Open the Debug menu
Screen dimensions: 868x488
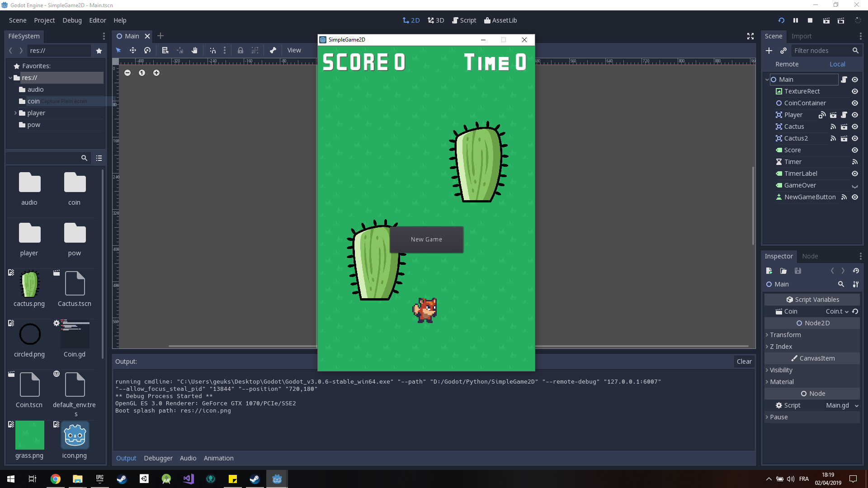(x=71, y=20)
